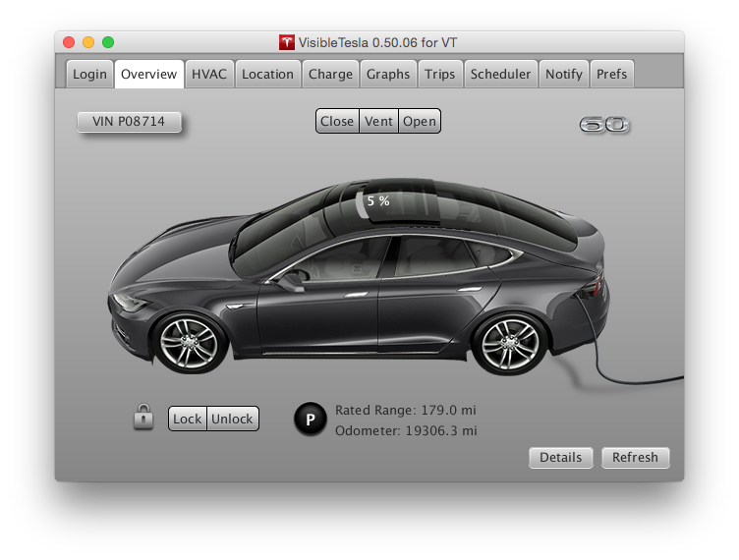This screenshot has height=560, width=739.
Task: Click the 60 battery badge
Action: (604, 125)
